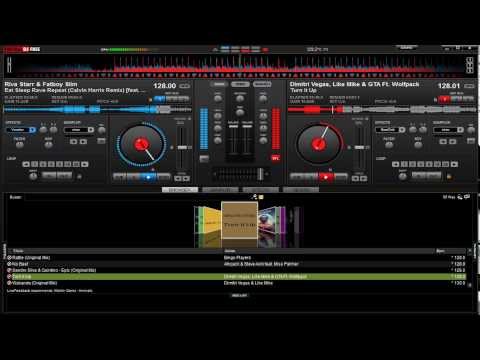Click the right deck pitch slider

pyautogui.click(x=359, y=147)
